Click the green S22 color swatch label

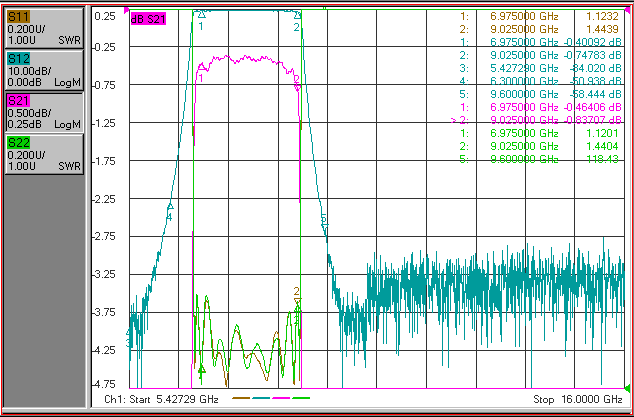(x=19, y=143)
